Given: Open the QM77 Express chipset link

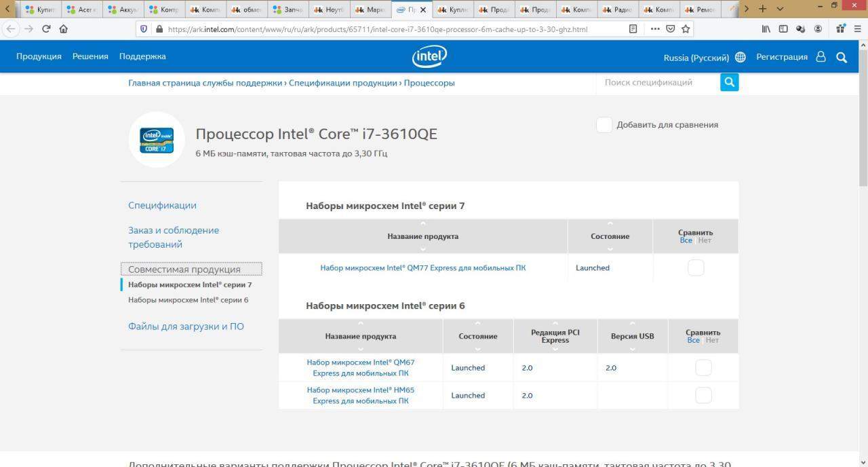Looking at the screenshot, I should [x=423, y=267].
